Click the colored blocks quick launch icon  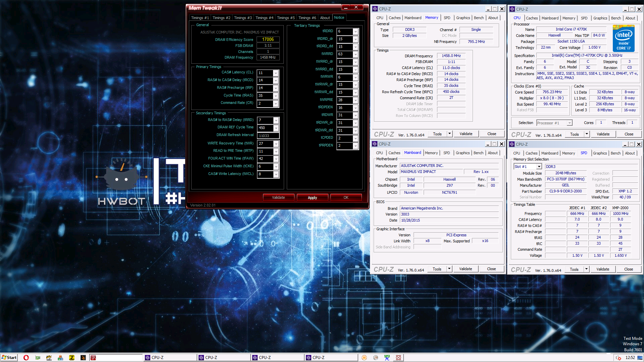tap(60, 358)
